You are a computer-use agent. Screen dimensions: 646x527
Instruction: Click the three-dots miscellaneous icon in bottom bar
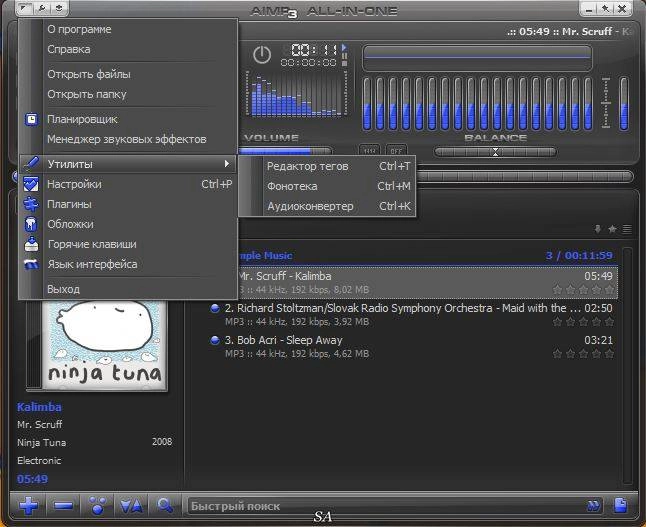click(97, 505)
